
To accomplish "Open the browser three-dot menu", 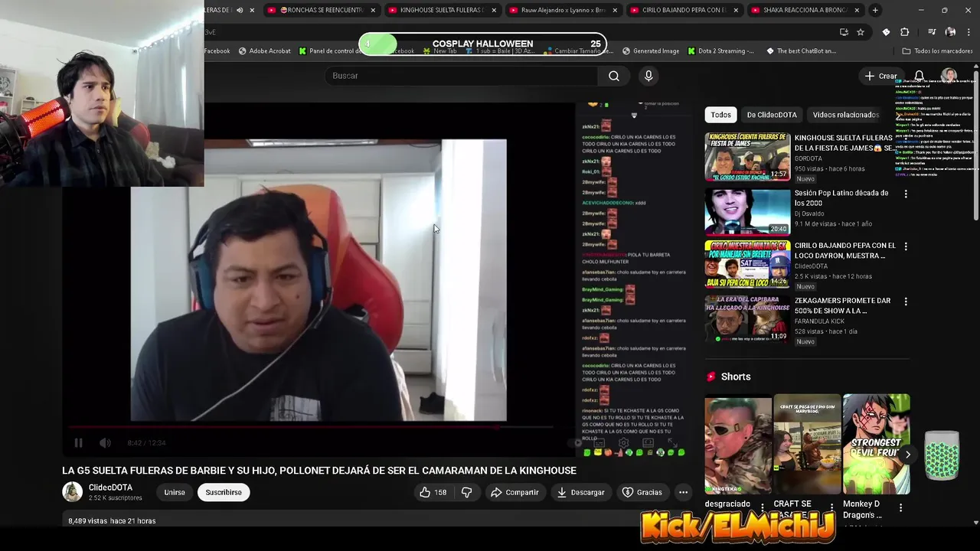I will (x=969, y=32).
